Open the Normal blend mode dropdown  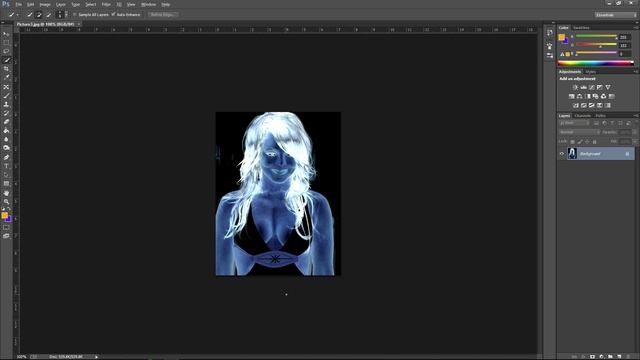(x=579, y=132)
